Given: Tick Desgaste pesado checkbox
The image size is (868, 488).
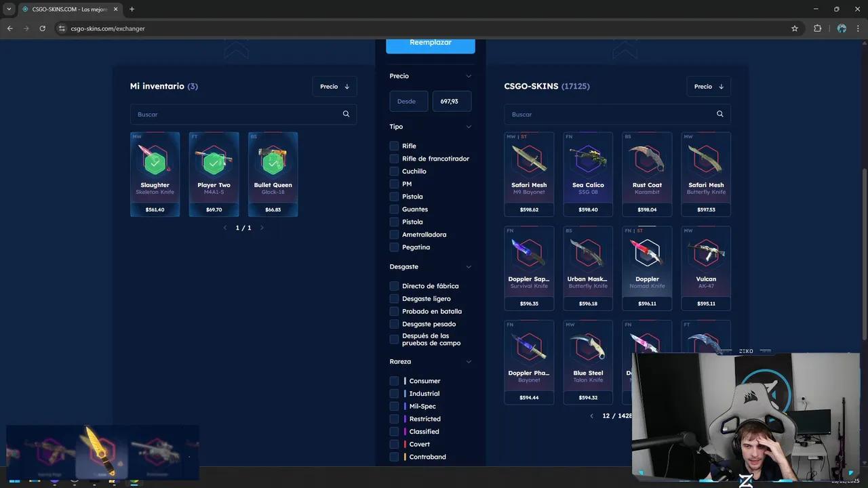Looking at the screenshot, I should (394, 324).
